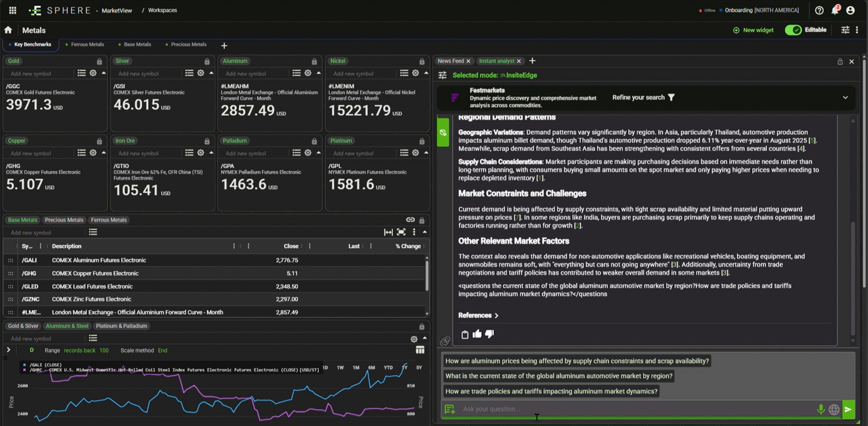Click the New widget button
The height and width of the screenshot is (426, 868).
(753, 30)
